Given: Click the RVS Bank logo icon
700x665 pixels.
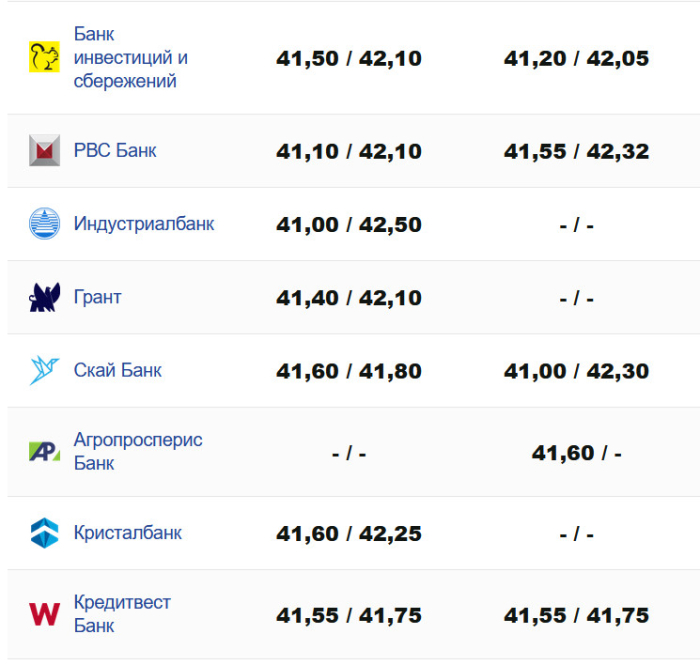Looking at the screenshot, I should click(x=45, y=151).
